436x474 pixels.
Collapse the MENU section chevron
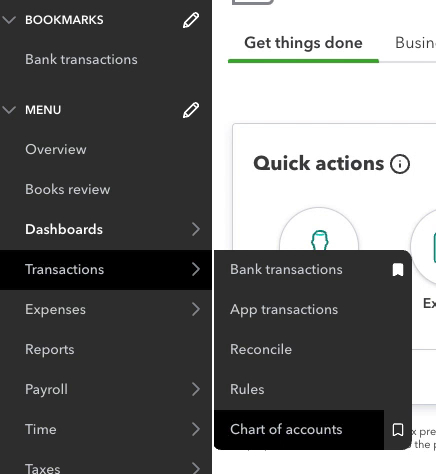(9, 110)
